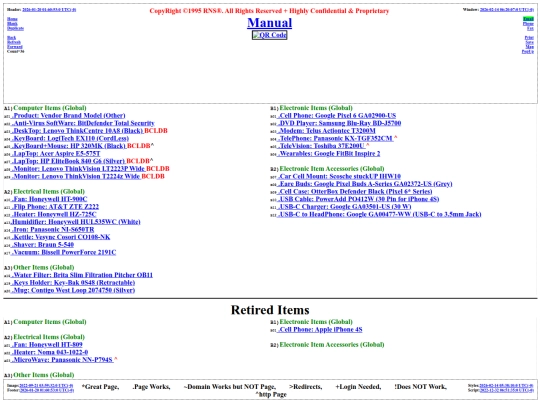
Task: Open Ears Buds: Google Pixel Buds A-Series
Action: [x=365, y=184]
